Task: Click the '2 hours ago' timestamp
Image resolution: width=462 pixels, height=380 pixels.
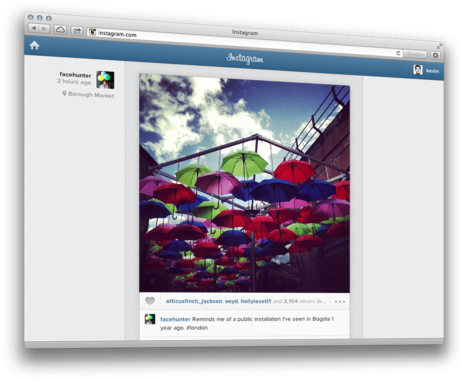Action: click(x=74, y=82)
